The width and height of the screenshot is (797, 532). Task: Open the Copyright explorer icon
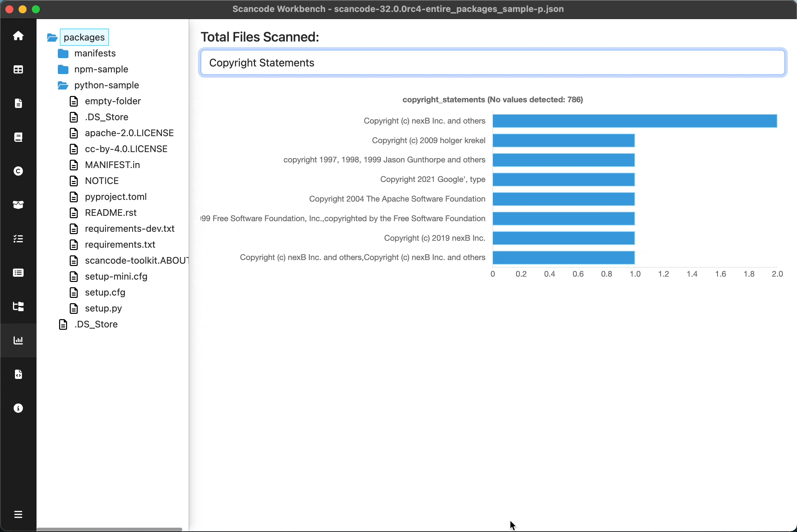pyautogui.click(x=18, y=171)
